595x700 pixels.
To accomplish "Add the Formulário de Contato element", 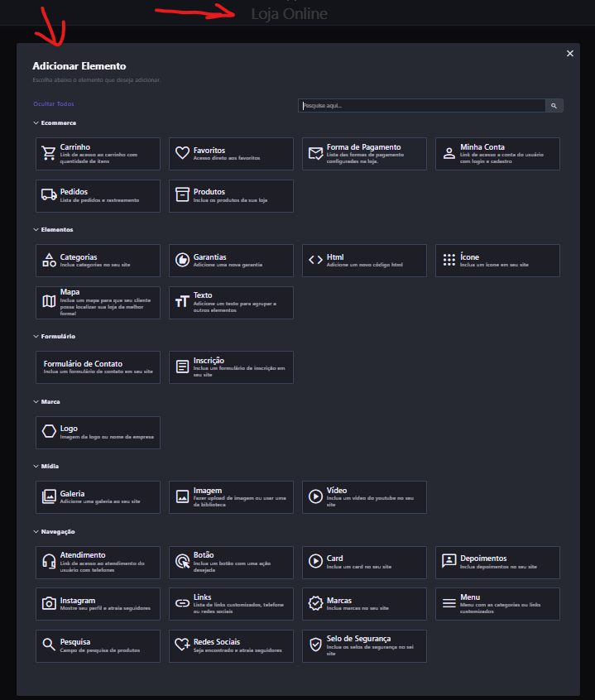I will coord(98,367).
